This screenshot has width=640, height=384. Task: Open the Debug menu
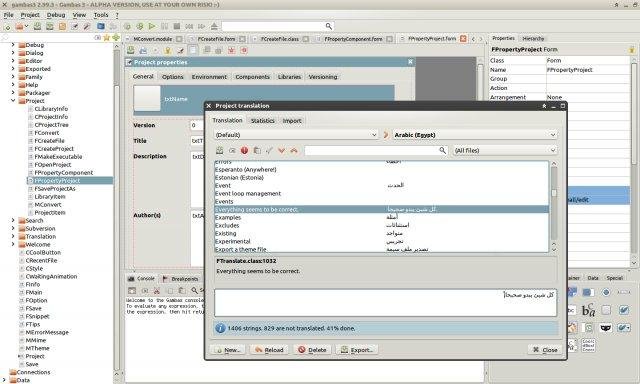pos(56,15)
